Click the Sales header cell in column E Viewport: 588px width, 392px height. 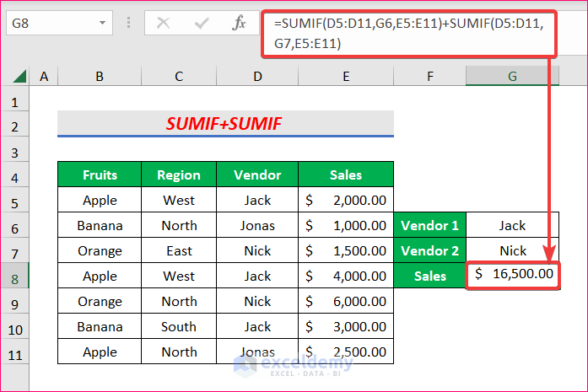[346, 175]
